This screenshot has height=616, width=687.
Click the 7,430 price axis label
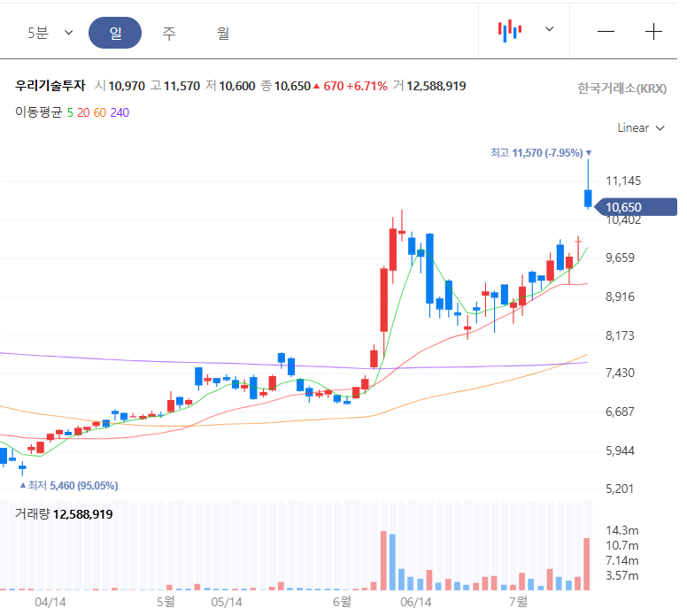click(620, 373)
